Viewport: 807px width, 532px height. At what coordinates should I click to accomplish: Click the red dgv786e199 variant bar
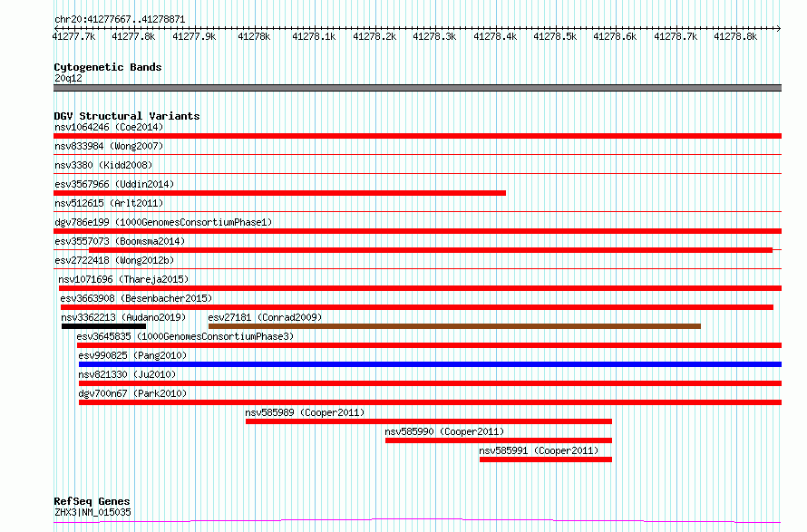tap(417, 231)
